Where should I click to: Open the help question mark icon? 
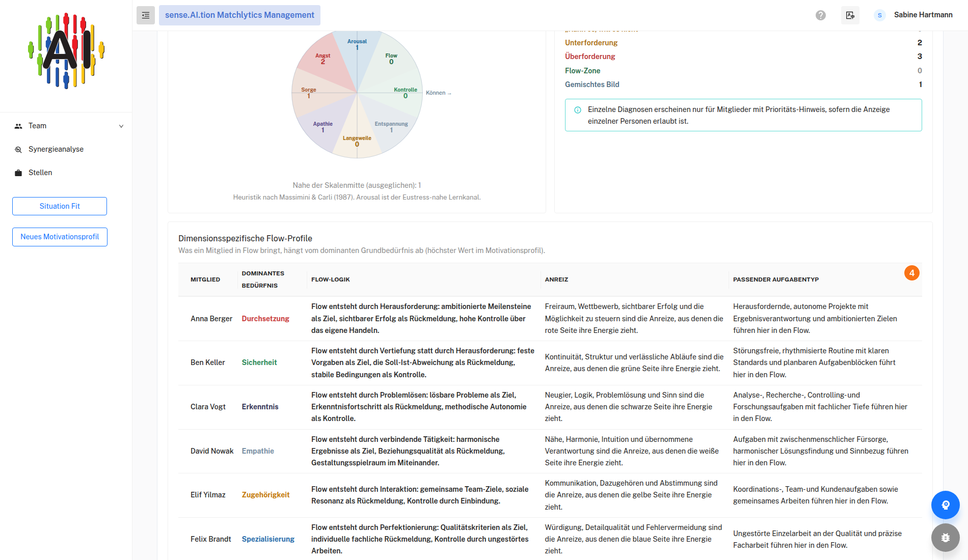click(x=821, y=15)
